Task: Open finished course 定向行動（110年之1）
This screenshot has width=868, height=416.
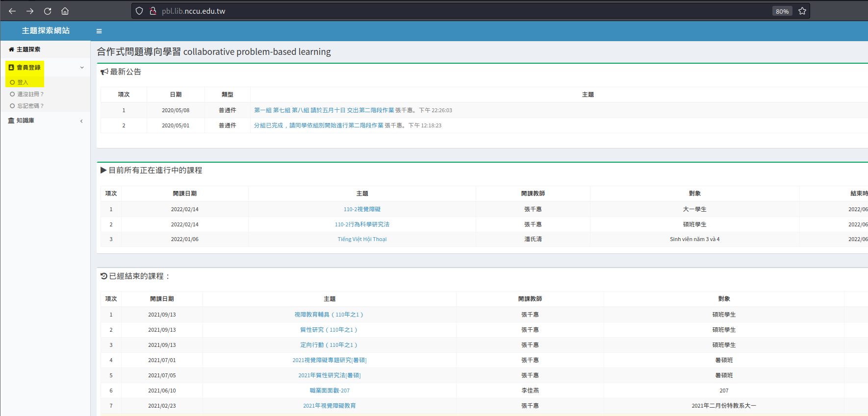Action: pyautogui.click(x=329, y=345)
